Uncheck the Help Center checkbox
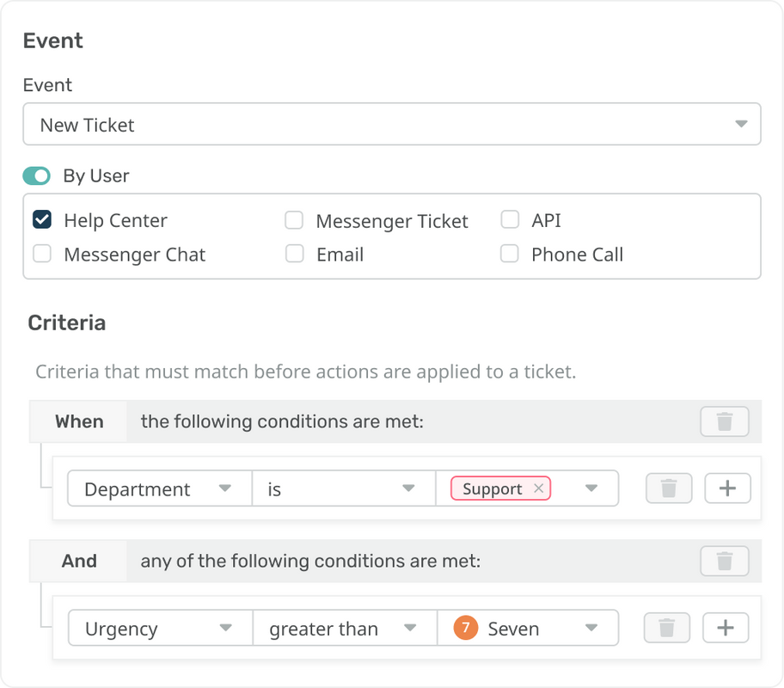Image resolution: width=784 pixels, height=688 pixels. point(42,219)
